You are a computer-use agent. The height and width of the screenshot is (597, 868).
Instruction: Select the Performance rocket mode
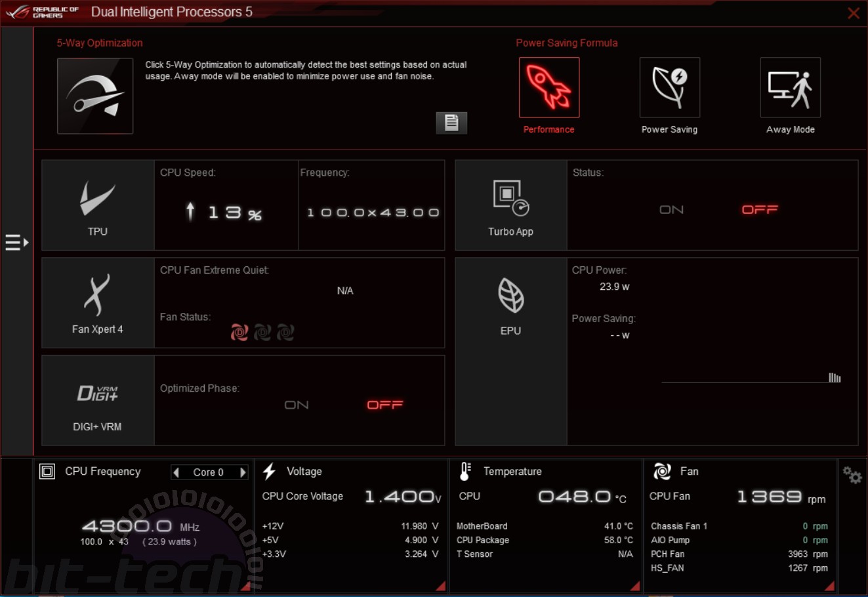[x=549, y=87]
